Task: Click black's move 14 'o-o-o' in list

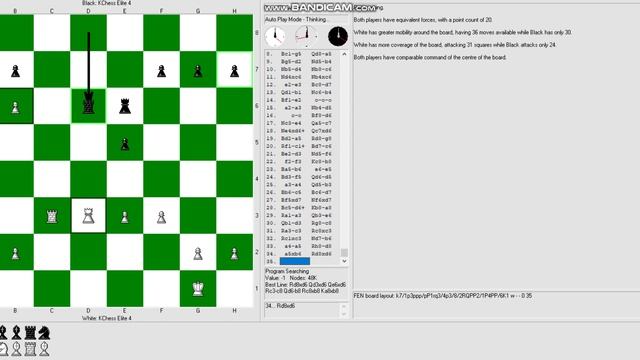Action: [323, 100]
